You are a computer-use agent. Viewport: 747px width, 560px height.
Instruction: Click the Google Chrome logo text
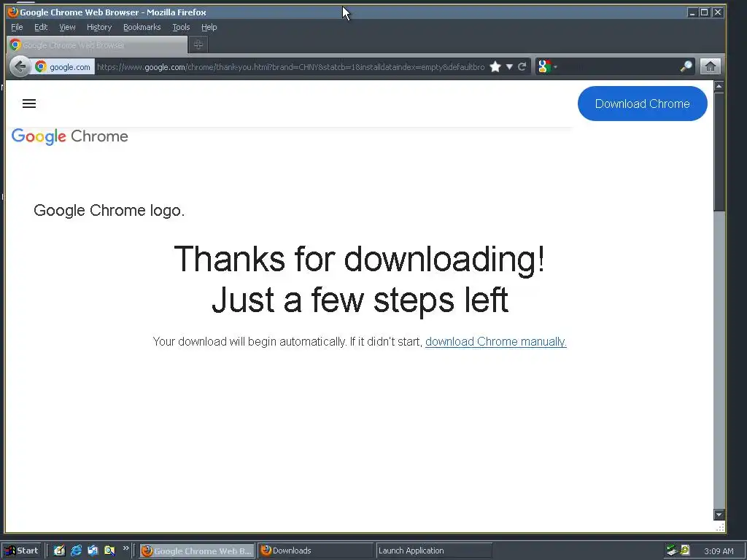click(x=70, y=136)
